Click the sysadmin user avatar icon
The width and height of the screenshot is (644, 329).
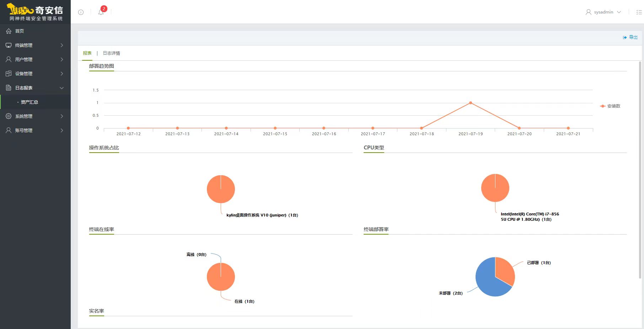(589, 12)
